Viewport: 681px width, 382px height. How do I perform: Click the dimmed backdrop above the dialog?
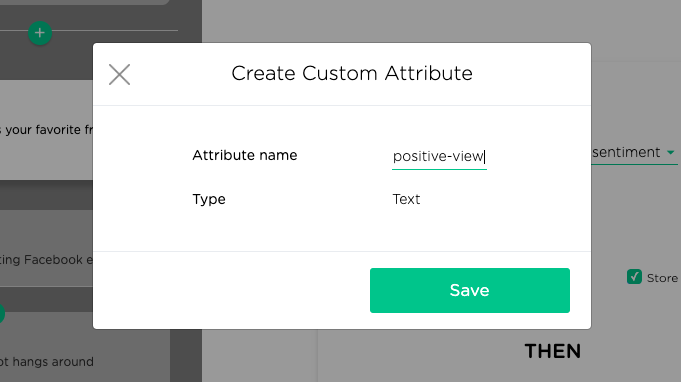[x=391, y=21]
